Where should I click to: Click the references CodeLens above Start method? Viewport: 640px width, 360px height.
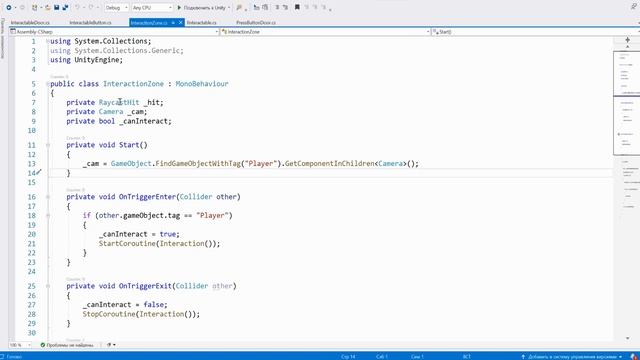(76, 138)
